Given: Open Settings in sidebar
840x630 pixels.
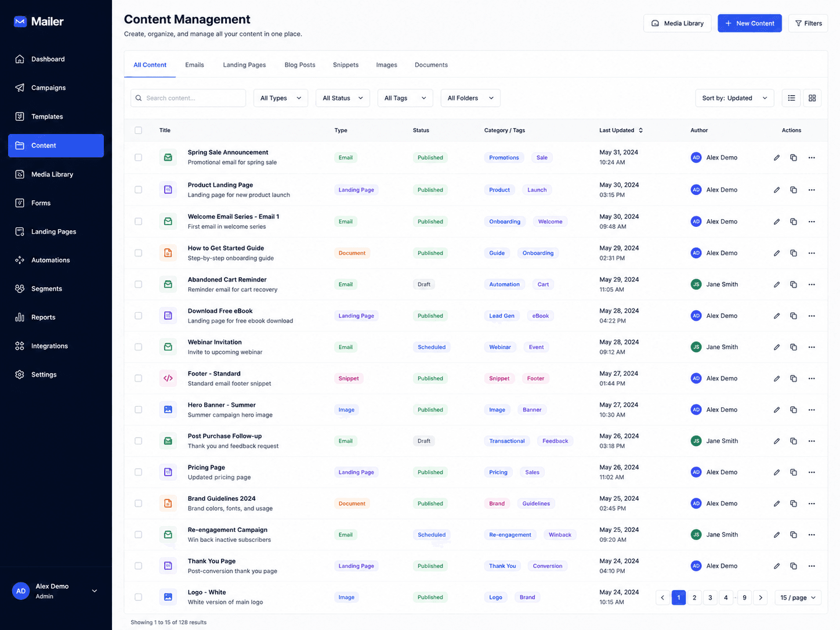Looking at the screenshot, I should [56, 375].
